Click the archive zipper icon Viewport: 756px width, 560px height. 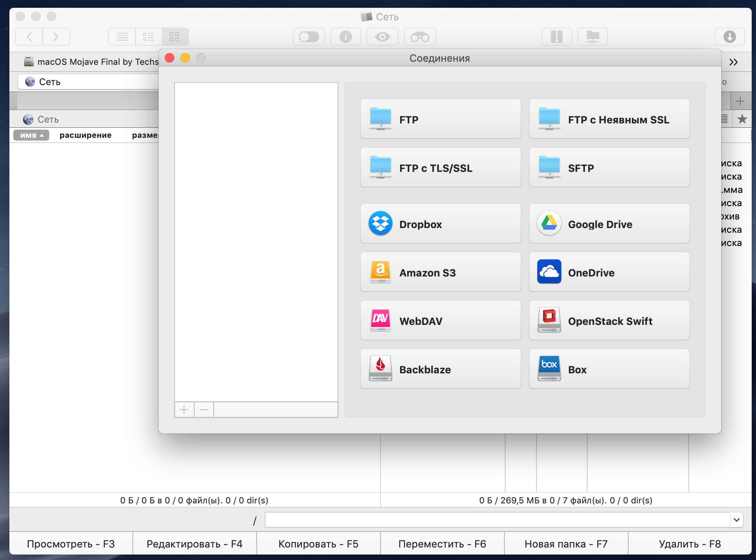(556, 37)
